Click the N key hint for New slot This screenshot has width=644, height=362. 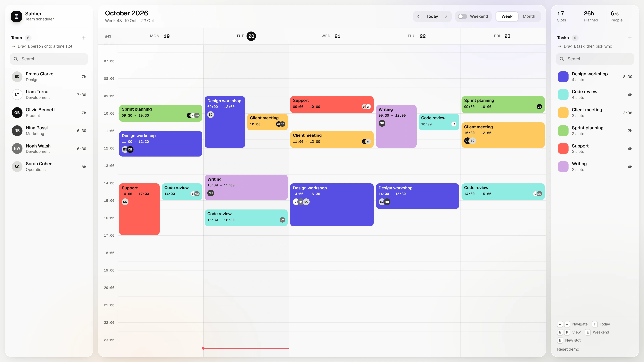click(560, 340)
